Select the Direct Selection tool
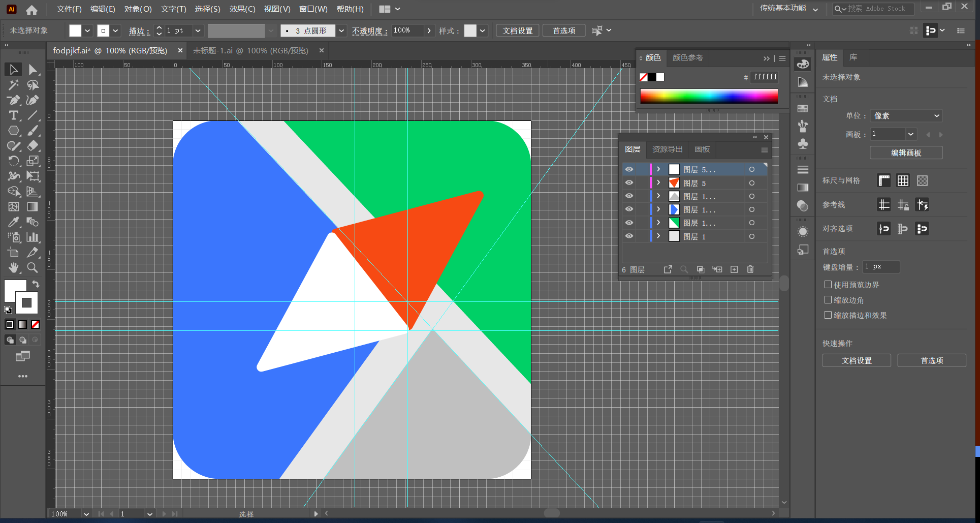 [x=33, y=70]
